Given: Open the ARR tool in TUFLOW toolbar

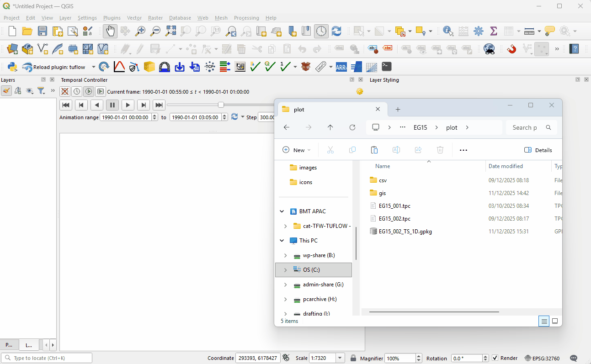Looking at the screenshot, I should click(341, 67).
